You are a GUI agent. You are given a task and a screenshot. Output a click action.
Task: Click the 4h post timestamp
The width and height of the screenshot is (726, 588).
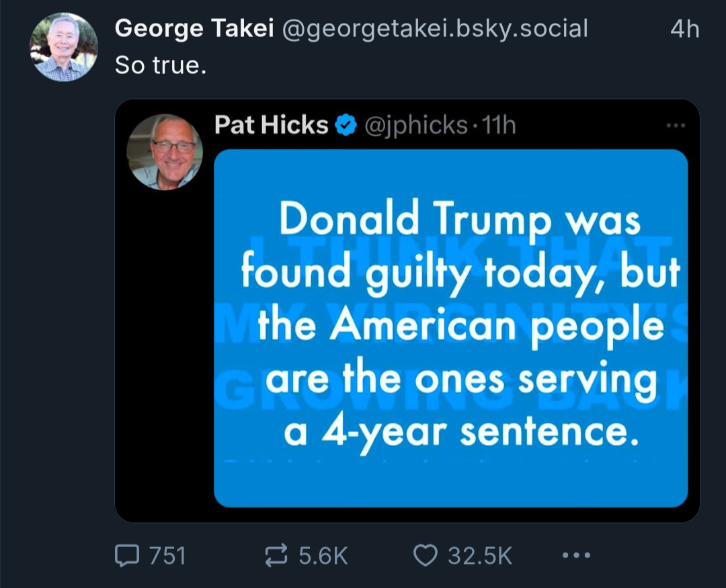684,29
